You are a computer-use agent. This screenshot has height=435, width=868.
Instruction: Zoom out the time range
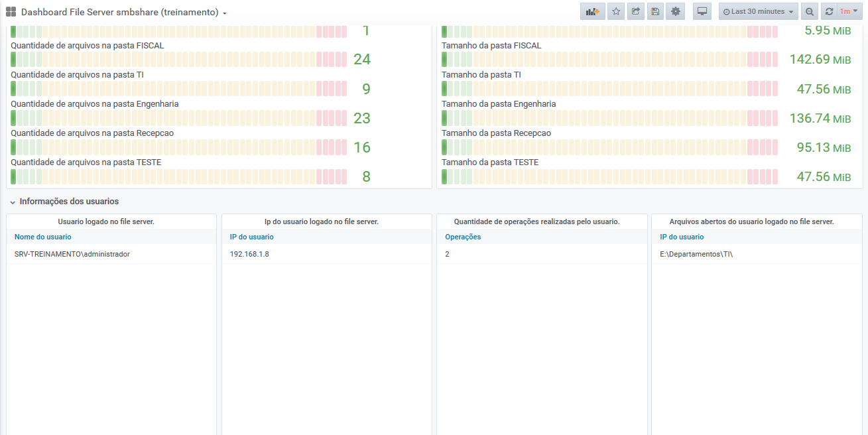[x=810, y=11]
